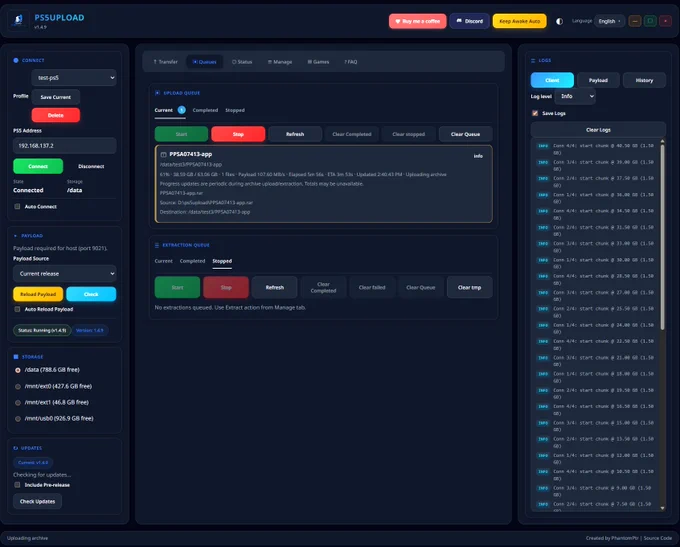The width and height of the screenshot is (680, 547).
Task: Switch to the Transfer tab
Action: pyautogui.click(x=165, y=62)
